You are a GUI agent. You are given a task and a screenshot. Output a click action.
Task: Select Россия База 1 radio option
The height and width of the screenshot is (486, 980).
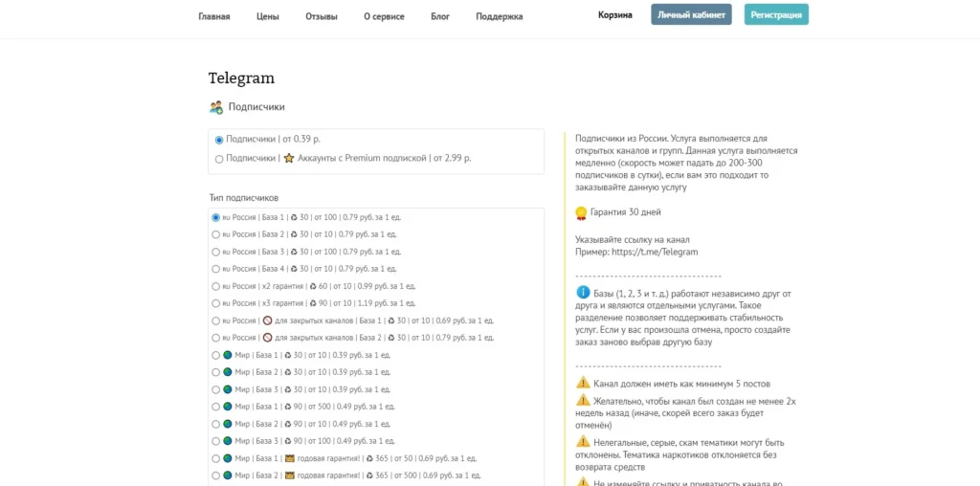215,217
